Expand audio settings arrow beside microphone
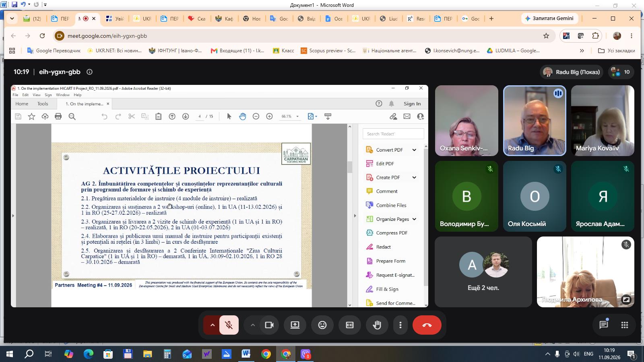This screenshot has height=362, width=644. [x=212, y=325]
